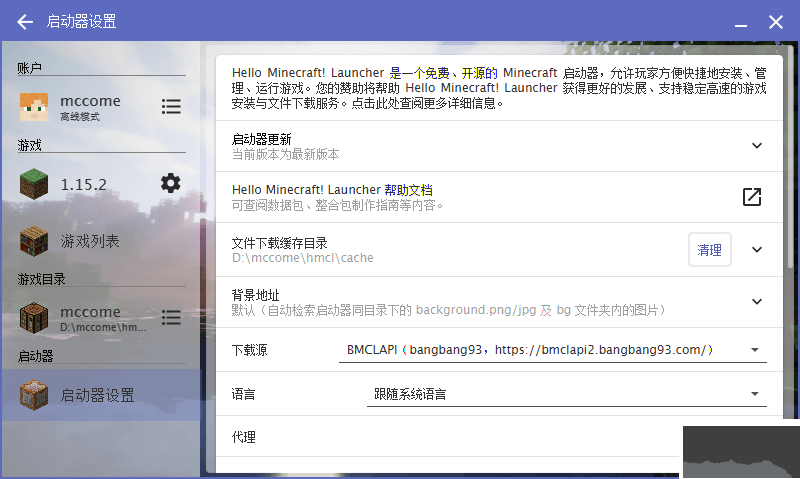Viewport: 800px width, 479px height.
Task: Click the 背景地址 default description text
Action: click(x=448, y=310)
